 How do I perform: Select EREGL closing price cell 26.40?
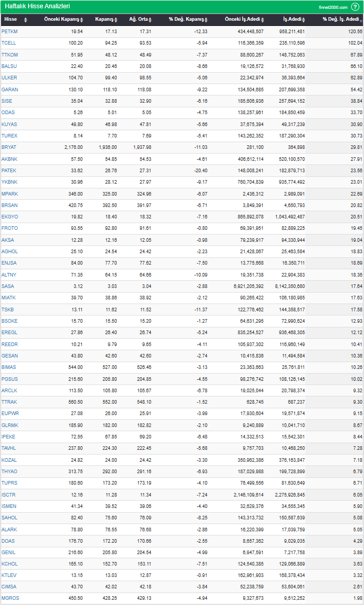pos(110,332)
